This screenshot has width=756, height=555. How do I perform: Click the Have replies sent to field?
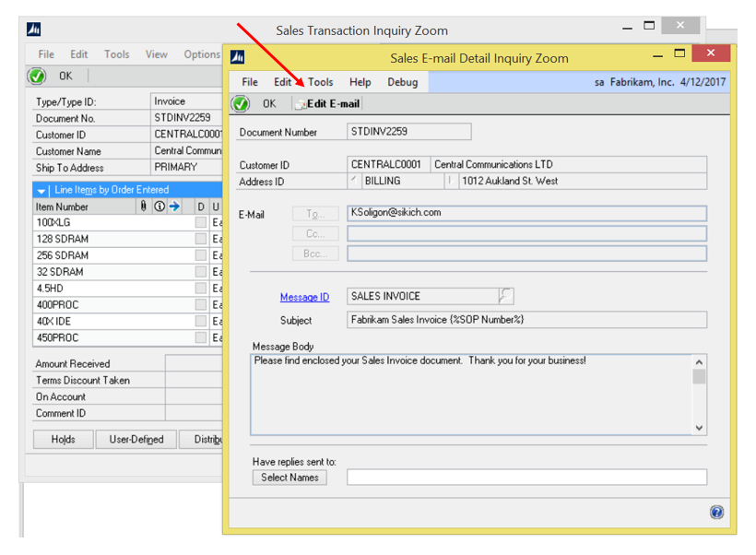[x=526, y=478]
